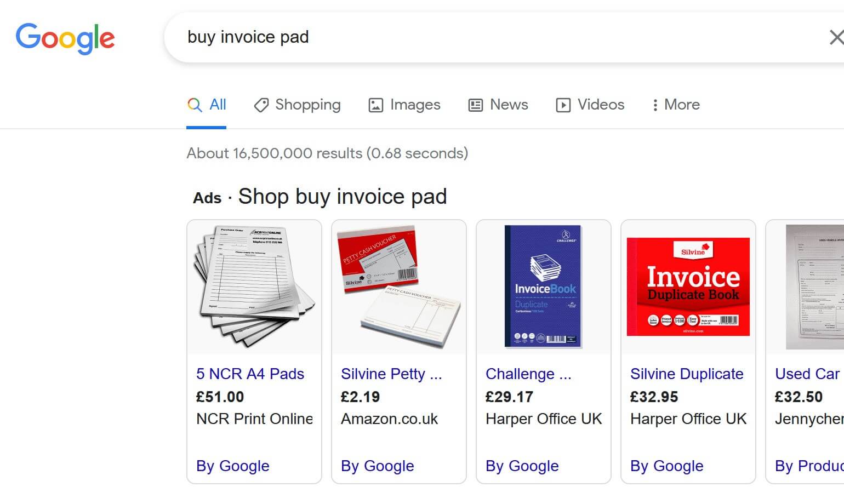Click the 'NCR Print Online' seller name
Viewport: 844px width, 504px height.
[254, 419]
